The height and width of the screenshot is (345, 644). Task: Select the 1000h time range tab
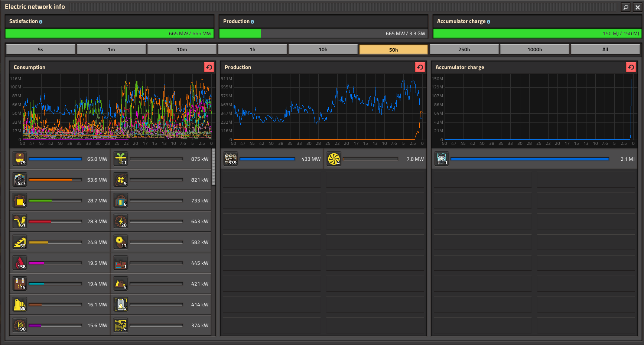pyautogui.click(x=534, y=49)
